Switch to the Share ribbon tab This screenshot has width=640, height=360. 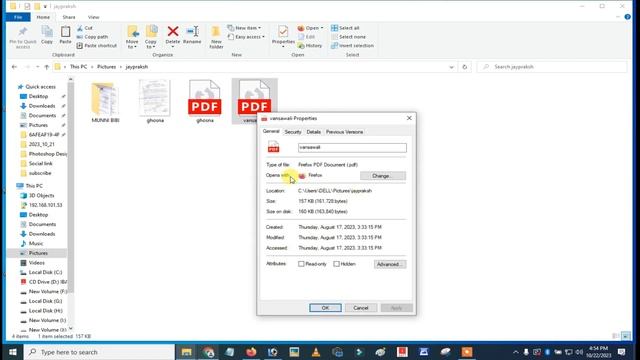click(69, 17)
